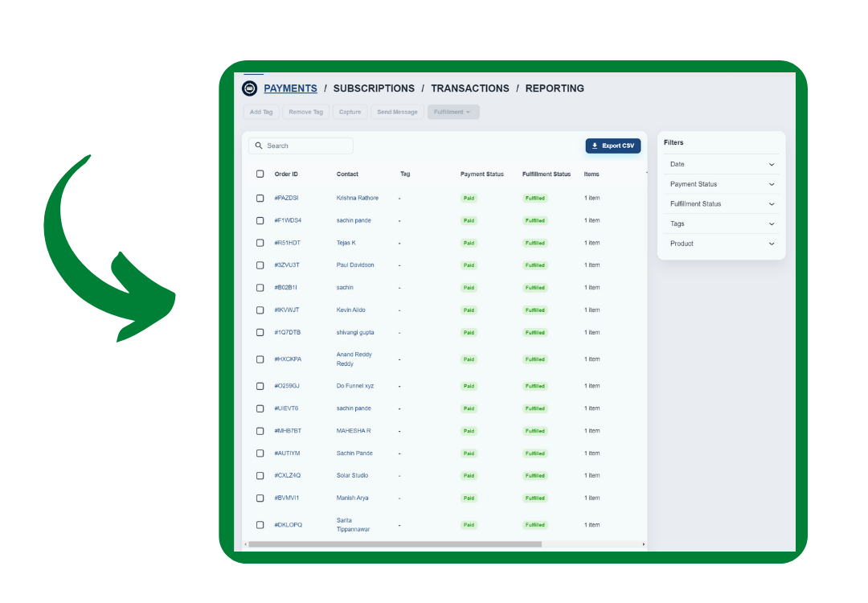Tick the checkbox for order #BVMVI1
868x603 pixels.
(x=260, y=498)
